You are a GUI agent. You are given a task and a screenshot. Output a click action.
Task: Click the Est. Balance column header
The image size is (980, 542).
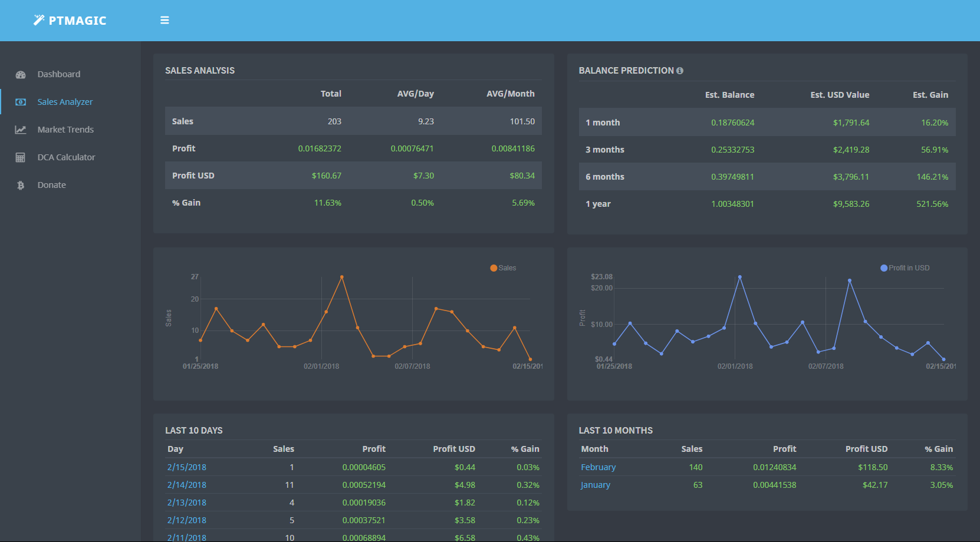coord(730,95)
